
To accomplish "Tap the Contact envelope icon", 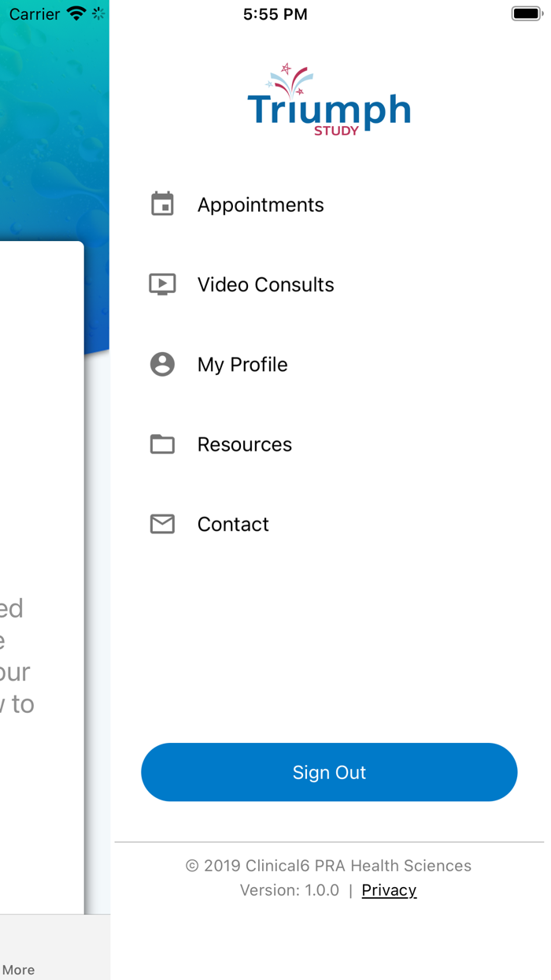I will pos(162,524).
